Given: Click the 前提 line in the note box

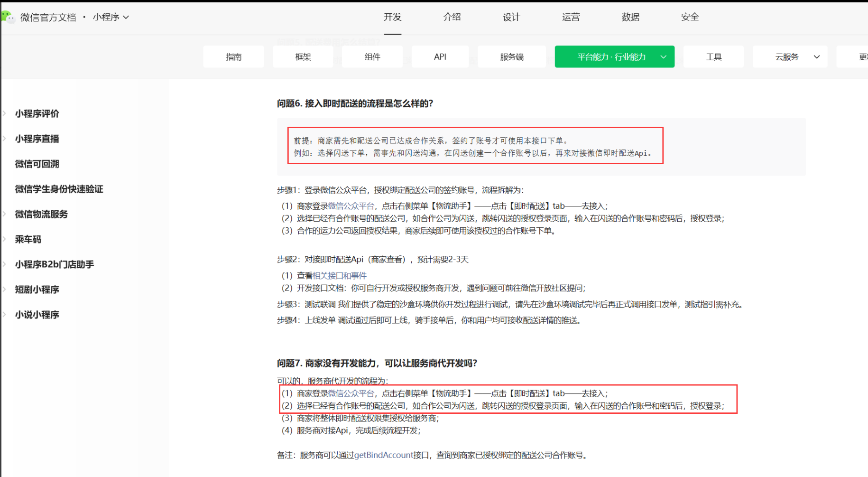Looking at the screenshot, I should point(431,140).
